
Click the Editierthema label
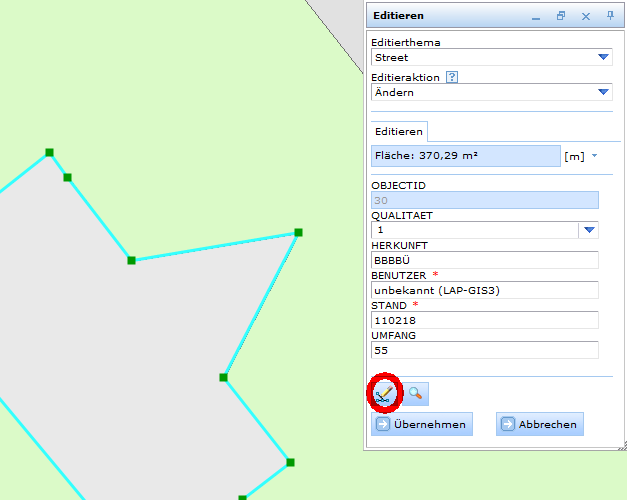click(405, 42)
